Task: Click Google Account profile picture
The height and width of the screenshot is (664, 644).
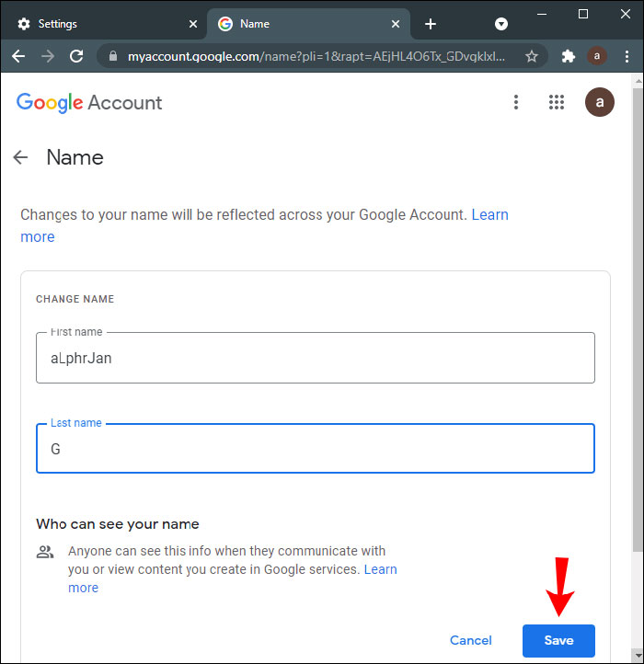Action: 600,102
